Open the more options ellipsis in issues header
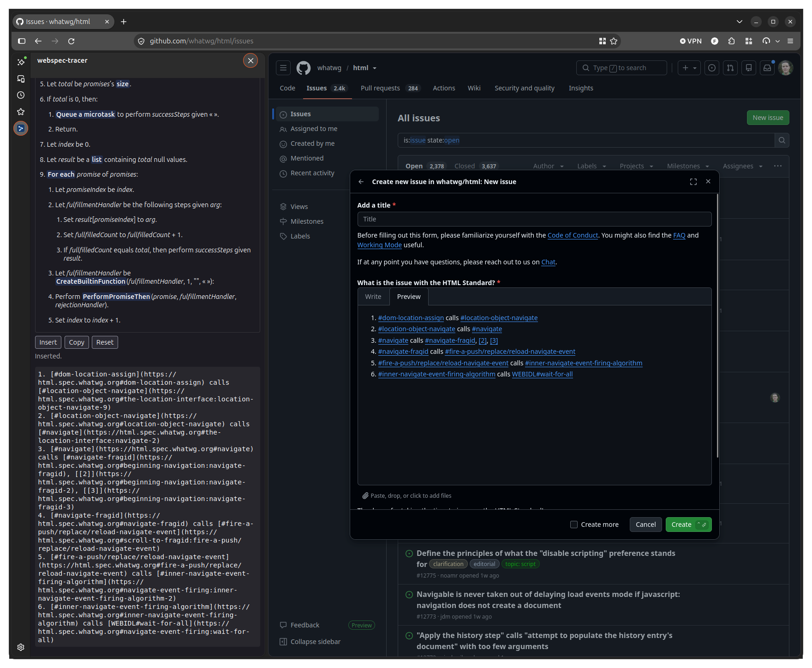This screenshot has height=668, width=812. tap(778, 166)
